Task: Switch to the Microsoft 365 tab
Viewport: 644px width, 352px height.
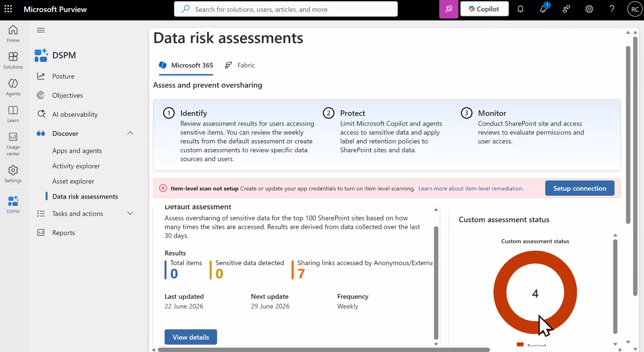Action: pos(186,65)
